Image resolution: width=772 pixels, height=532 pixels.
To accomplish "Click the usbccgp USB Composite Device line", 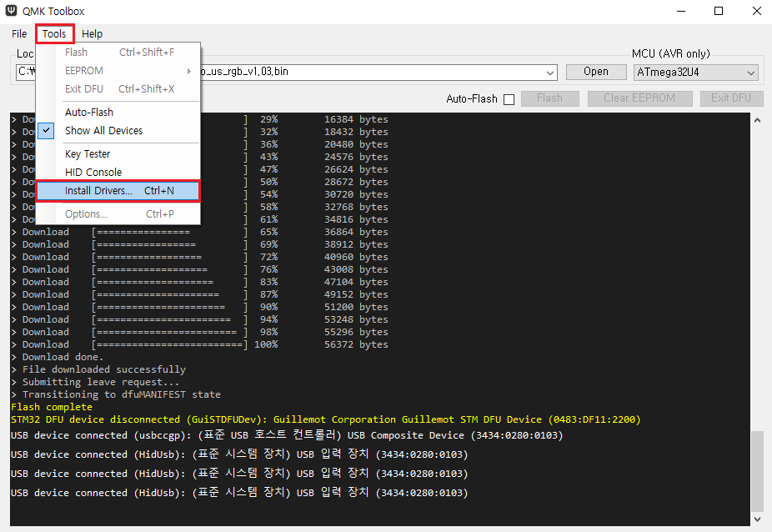I will coord(287,435).
